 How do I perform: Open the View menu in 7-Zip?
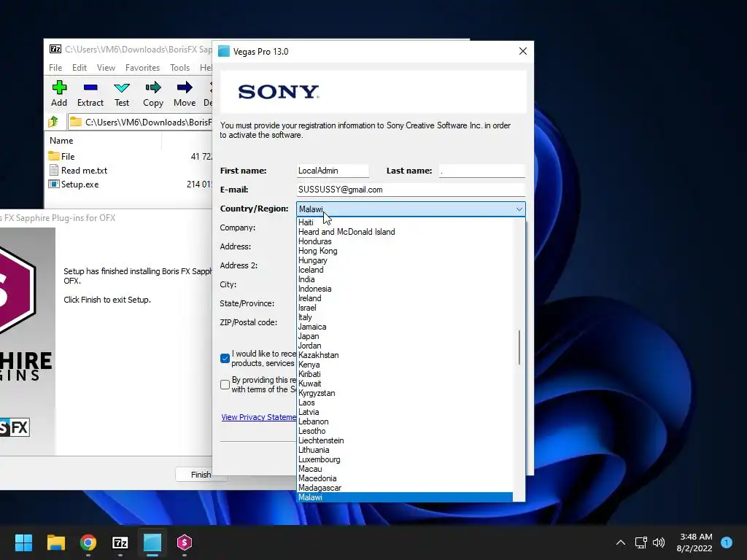coord(106,68)
